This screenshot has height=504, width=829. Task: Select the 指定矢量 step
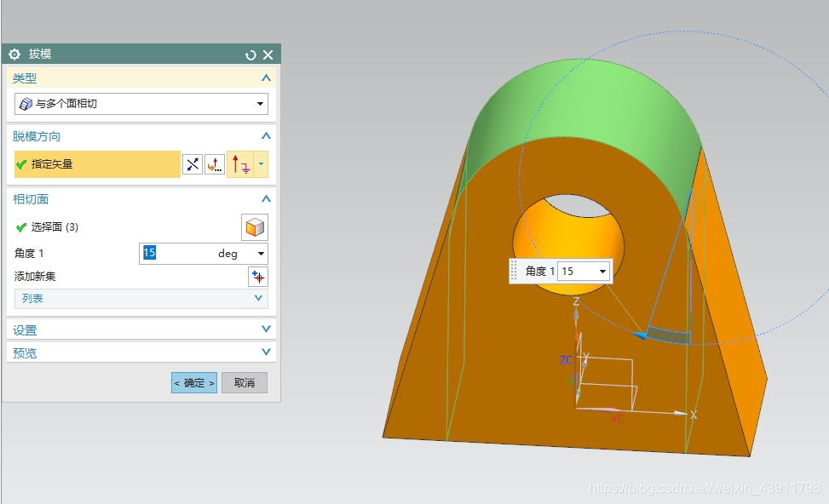tap(97, 164)
